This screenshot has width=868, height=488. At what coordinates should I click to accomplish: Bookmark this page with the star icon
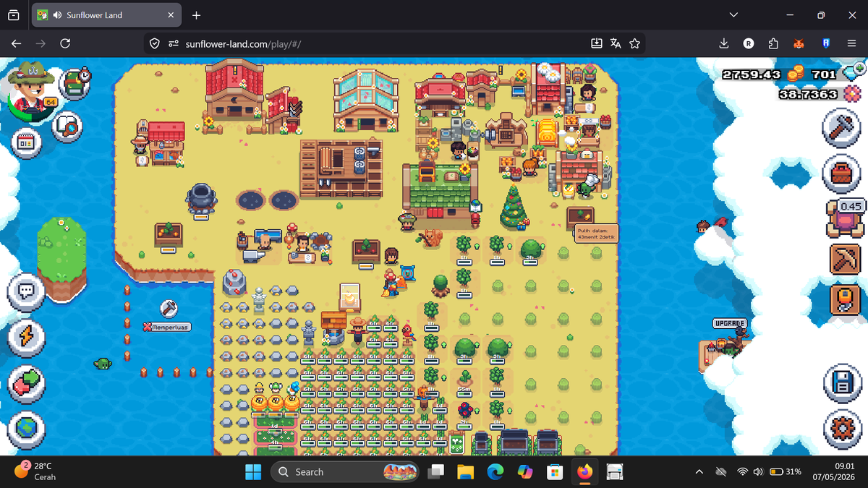(634, 44)
